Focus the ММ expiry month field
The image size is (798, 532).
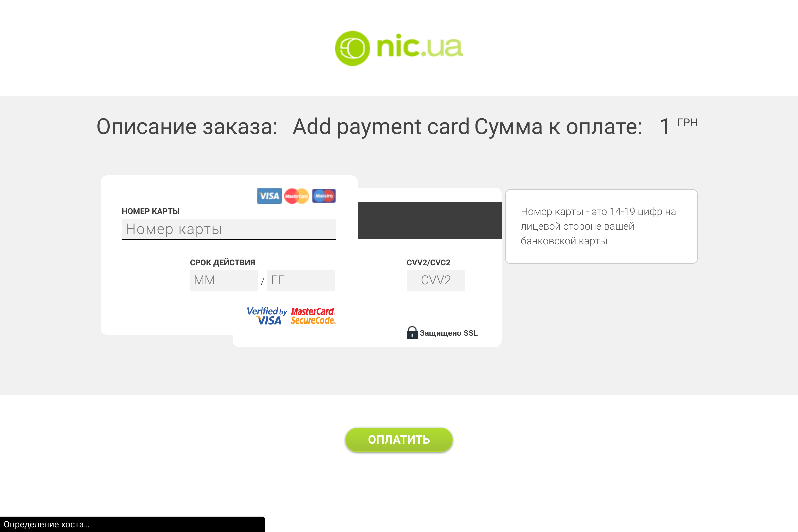coord(224,280)
